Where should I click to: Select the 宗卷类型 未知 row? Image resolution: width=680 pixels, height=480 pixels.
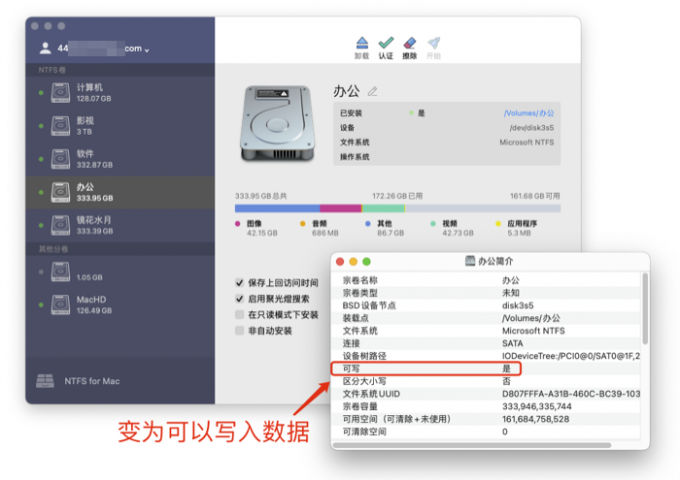click(x=487, y=293)
